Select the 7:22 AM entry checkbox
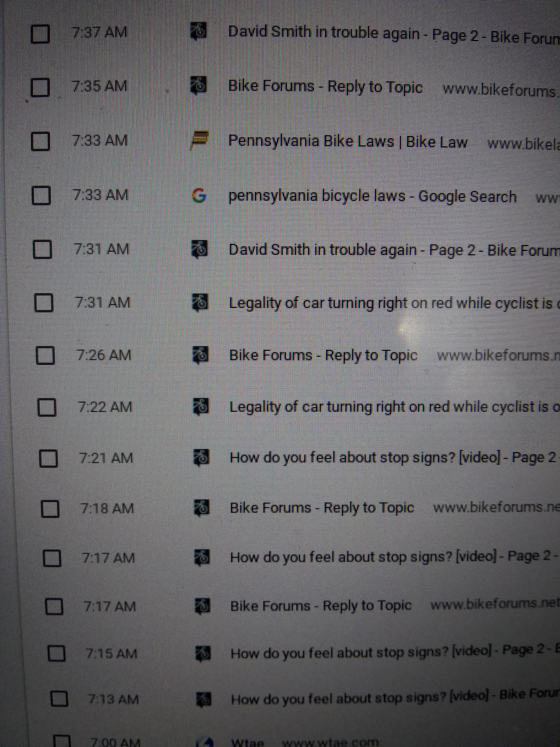The height and width of the screenshot is (747, 560). (x=47, y=407)
